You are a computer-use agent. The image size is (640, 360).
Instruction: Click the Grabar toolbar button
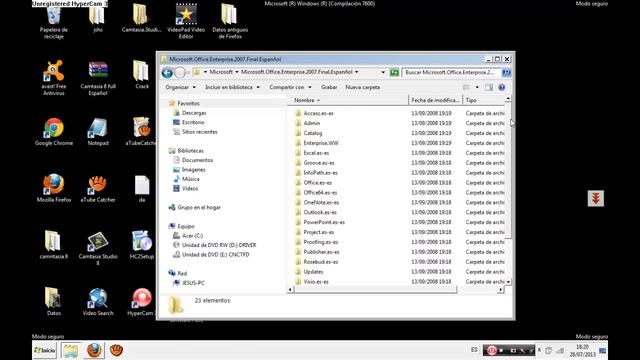point(329,87)
